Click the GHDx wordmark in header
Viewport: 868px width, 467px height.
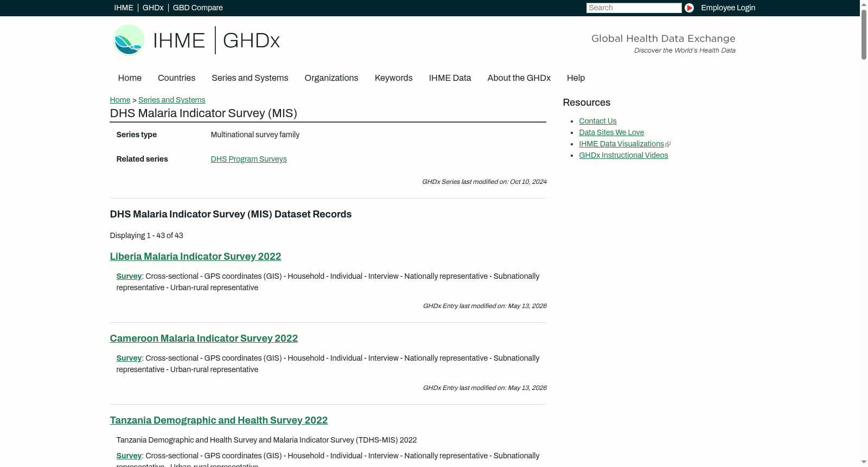coord(251,41)
